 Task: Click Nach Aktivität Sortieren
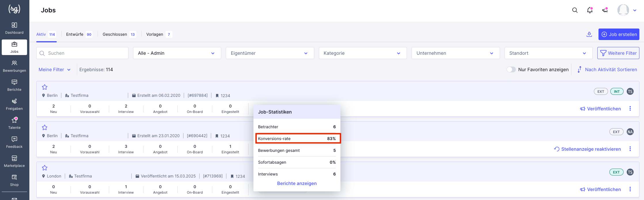coord(607,69)
